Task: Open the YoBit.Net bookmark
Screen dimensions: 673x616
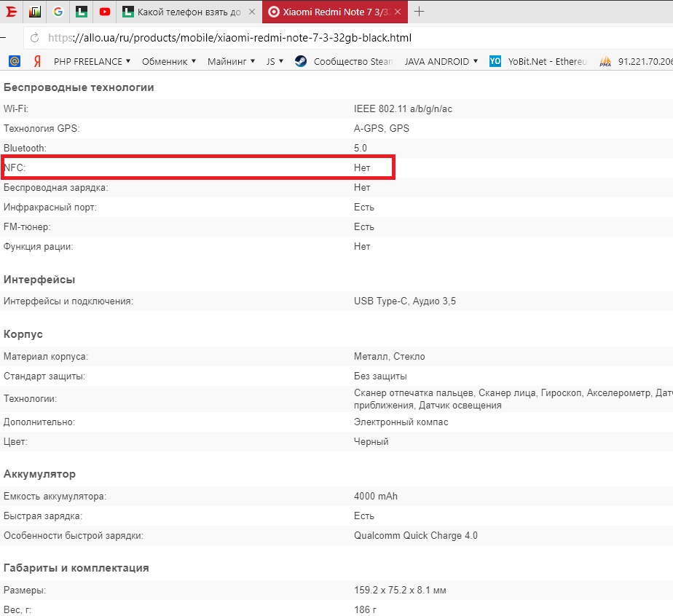Action: (x=538, y=61)
